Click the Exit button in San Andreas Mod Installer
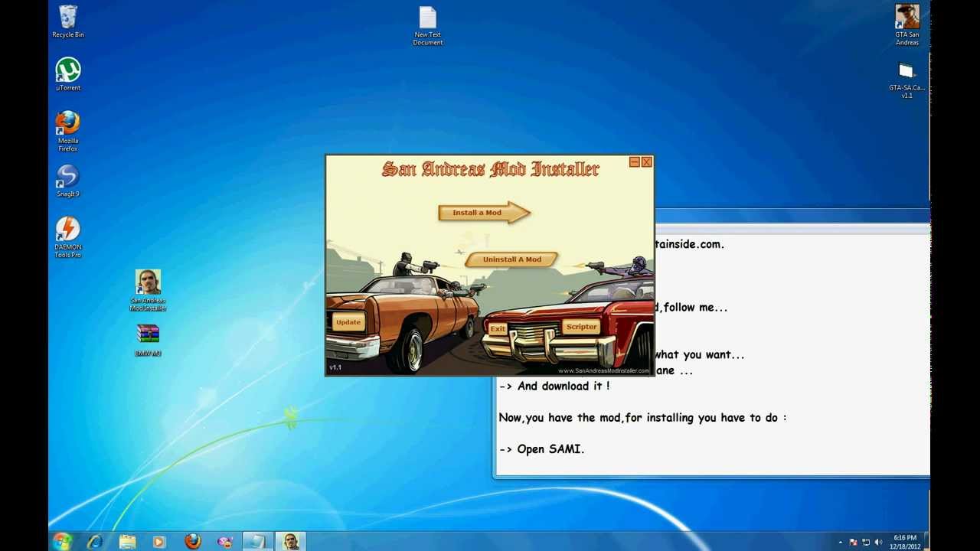The width and height of the screenshot is (980, 551). [498, 329]
